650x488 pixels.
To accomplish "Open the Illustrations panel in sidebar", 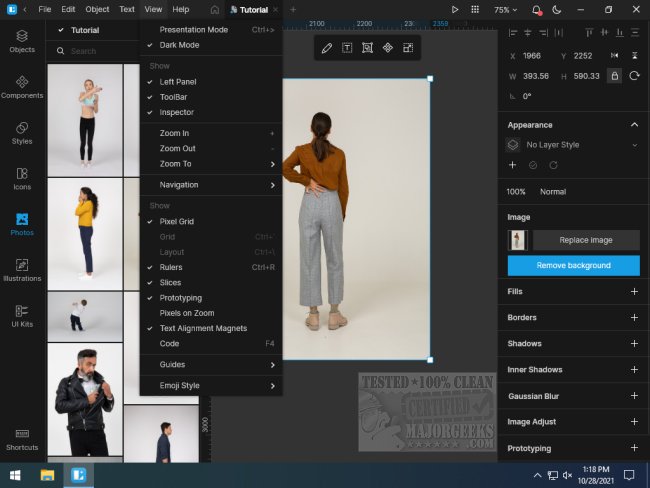I will [x=22, y=270].
